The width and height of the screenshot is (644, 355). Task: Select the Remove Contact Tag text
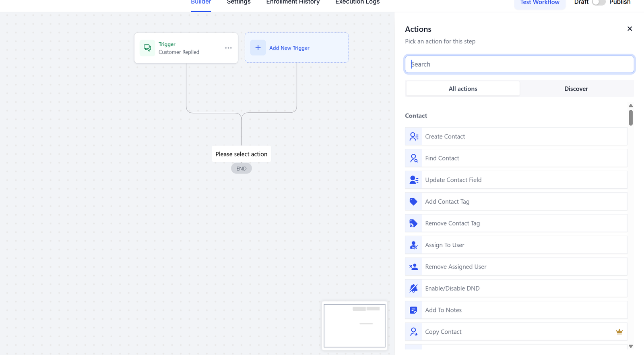(x=452, y=223)
